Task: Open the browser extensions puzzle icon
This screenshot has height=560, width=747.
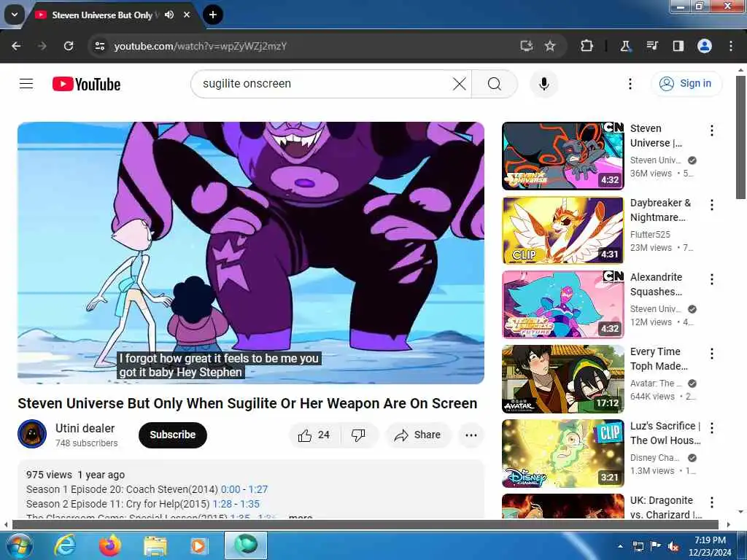Action: click(587, 46)
